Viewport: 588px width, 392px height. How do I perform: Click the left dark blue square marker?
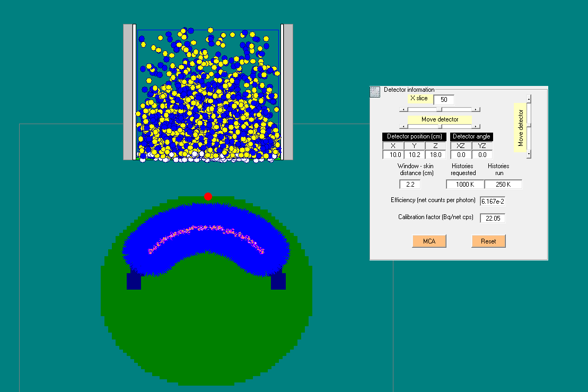(134, 281)
